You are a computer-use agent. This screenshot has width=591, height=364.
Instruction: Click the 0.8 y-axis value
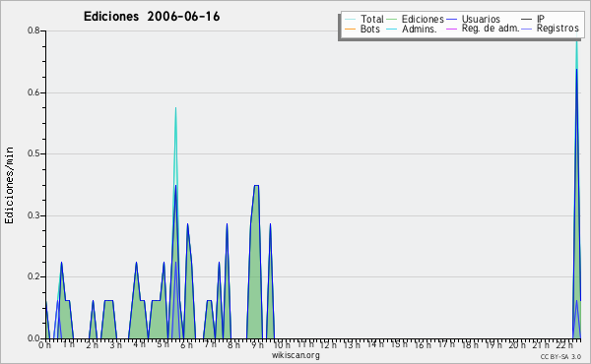[x=33, y=30]
